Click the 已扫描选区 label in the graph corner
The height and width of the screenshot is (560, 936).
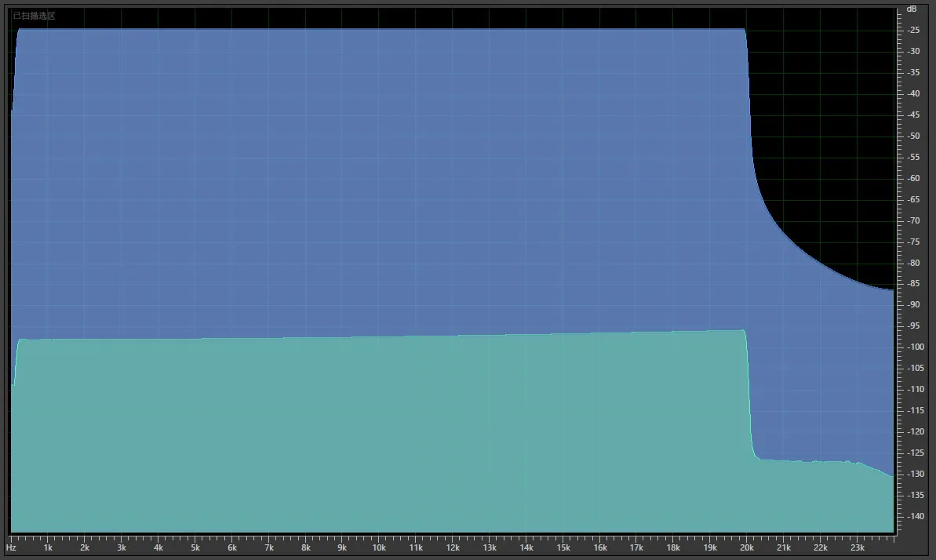(34, 16)
